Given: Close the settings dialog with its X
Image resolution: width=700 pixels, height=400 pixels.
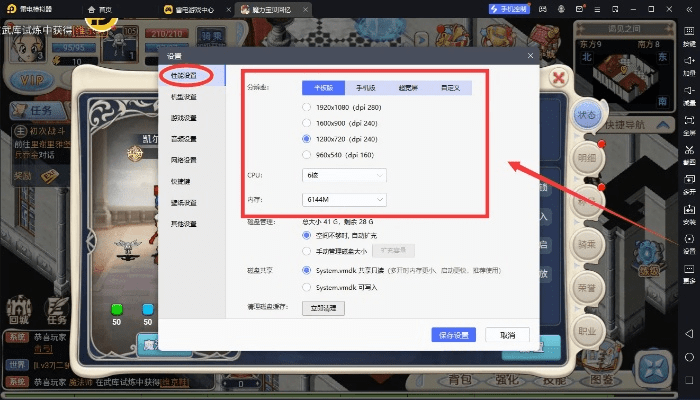Looking at the screenshot, I should point(530,56).
